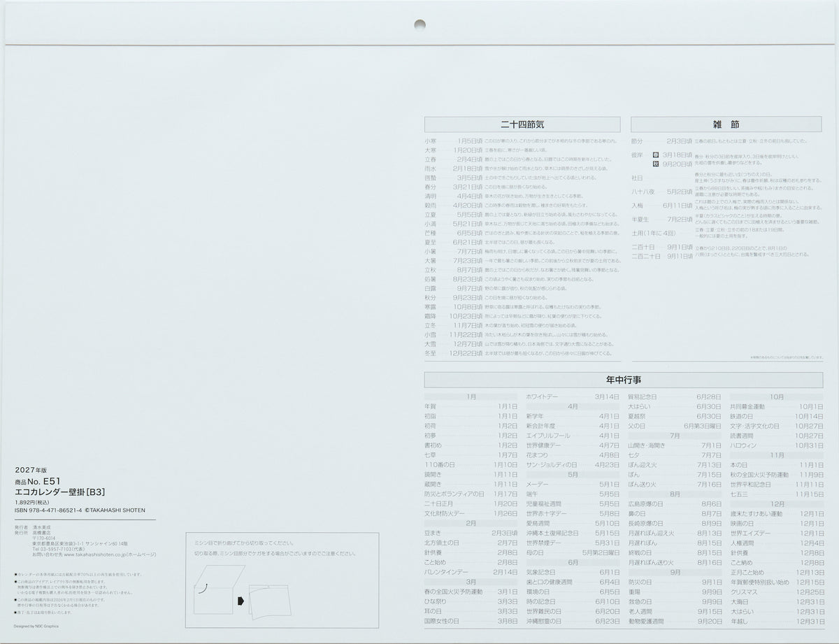The height and width of the screenshot is (644, 839).
Task: Select the 啓蟄 solar term label
Action: coord(431,178)
